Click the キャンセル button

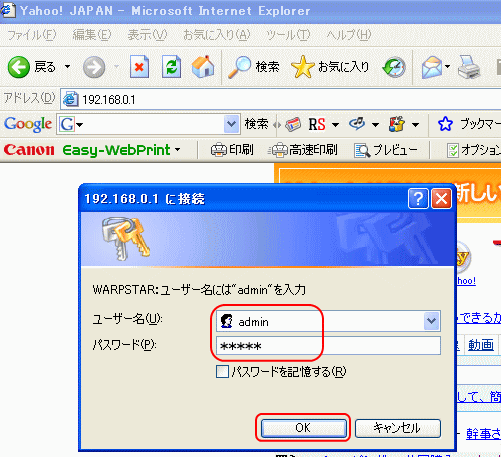(398, 428)
